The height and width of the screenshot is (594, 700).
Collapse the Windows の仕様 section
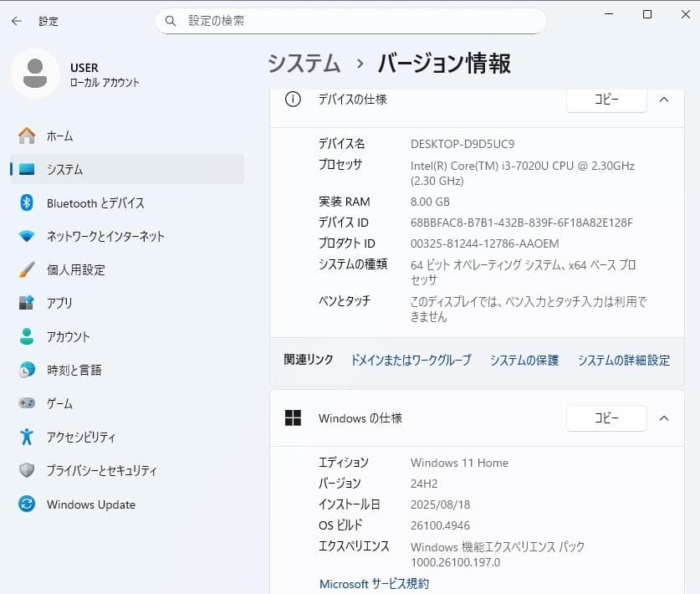(x=666, y=418)
